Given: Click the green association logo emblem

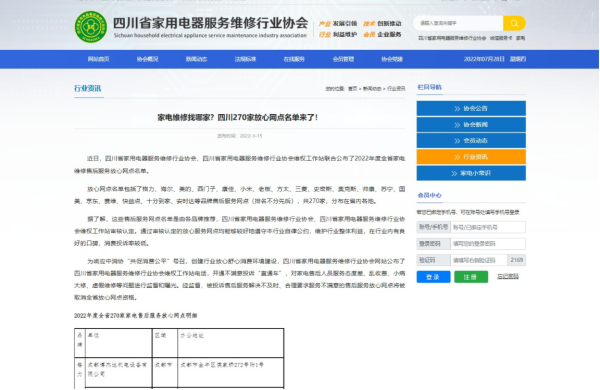Looking at the screenshot, I should point(91,27).
